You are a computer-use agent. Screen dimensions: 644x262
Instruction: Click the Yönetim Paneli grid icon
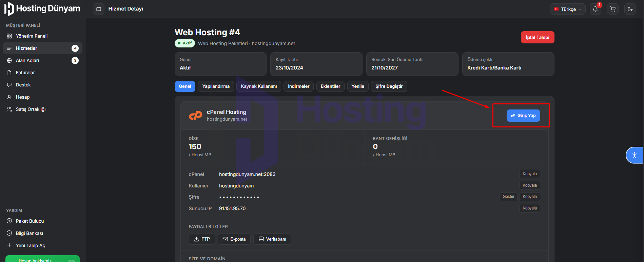tap(9, 36)
